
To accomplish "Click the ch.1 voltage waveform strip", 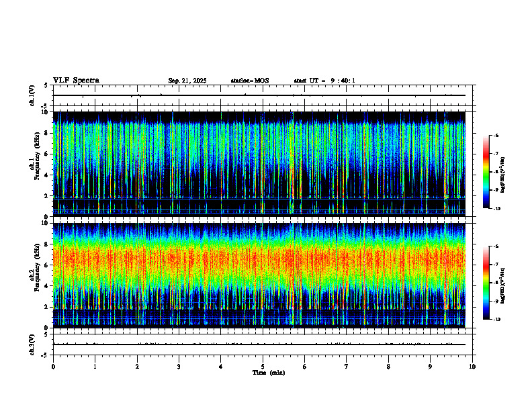I will coord(263,95).
